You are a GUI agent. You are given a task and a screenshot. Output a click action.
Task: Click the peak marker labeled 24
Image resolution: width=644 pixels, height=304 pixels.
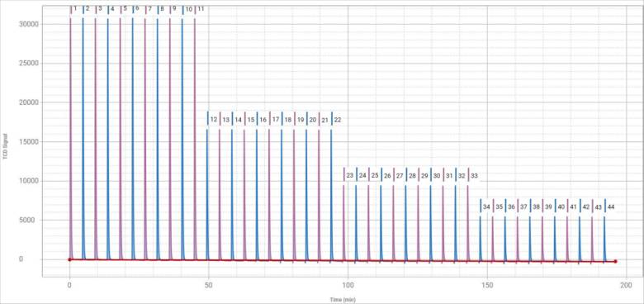click(x=362, y=175)
